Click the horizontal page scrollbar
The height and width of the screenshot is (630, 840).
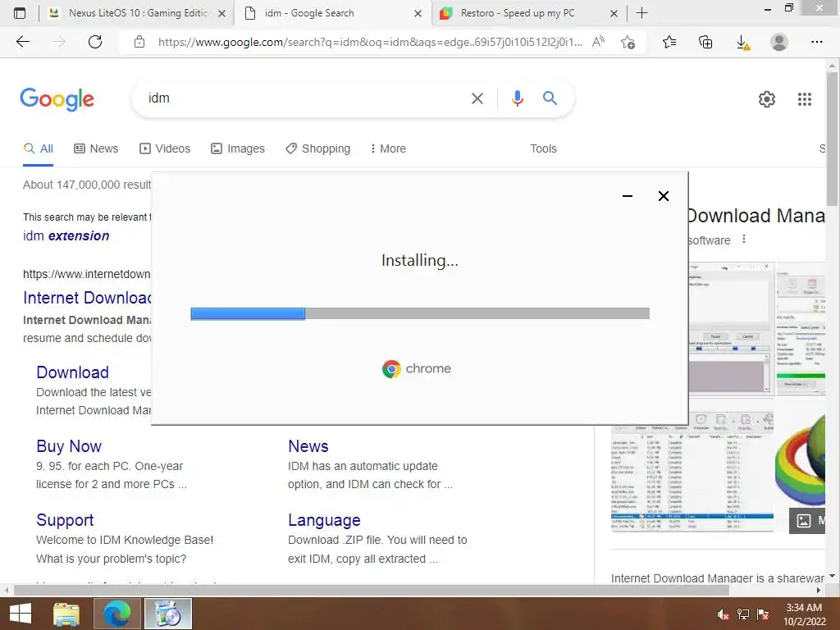pos(372,590)
